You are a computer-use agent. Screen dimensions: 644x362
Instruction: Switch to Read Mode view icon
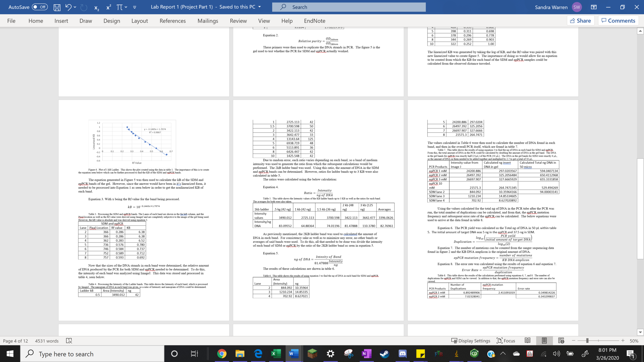pyautogui.click(x=527, y=341)
